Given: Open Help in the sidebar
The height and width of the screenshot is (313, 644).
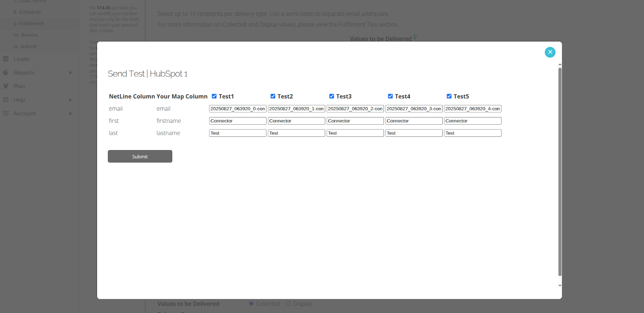Looking at the screenshot, I should coord(19,100).
